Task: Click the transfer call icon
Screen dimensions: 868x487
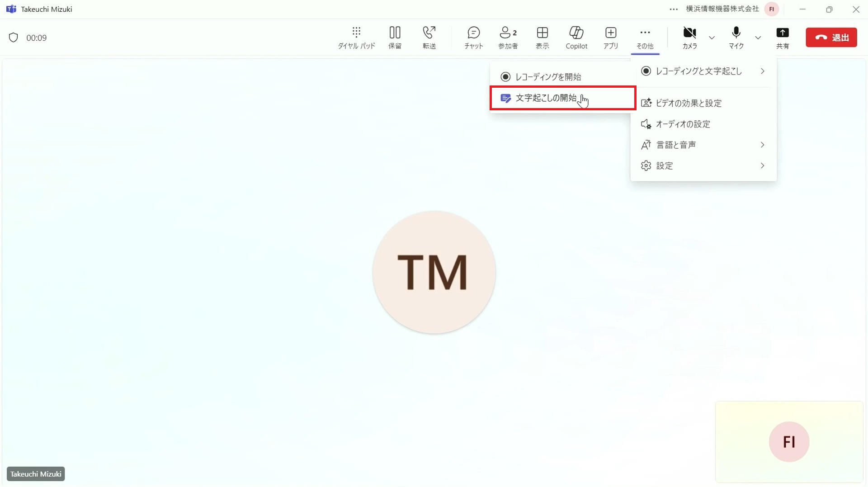Action: pyautogui.click(x=429, y=38)
